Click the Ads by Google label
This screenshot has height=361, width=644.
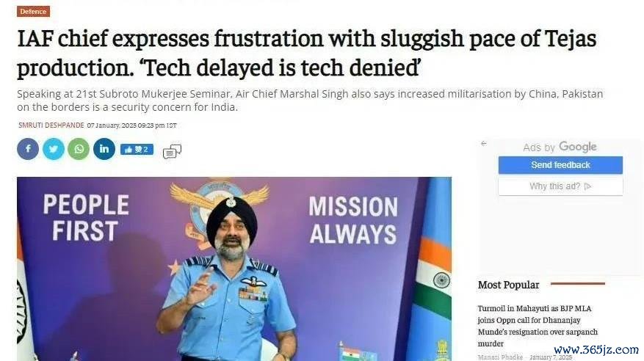[x=560, y=147]
